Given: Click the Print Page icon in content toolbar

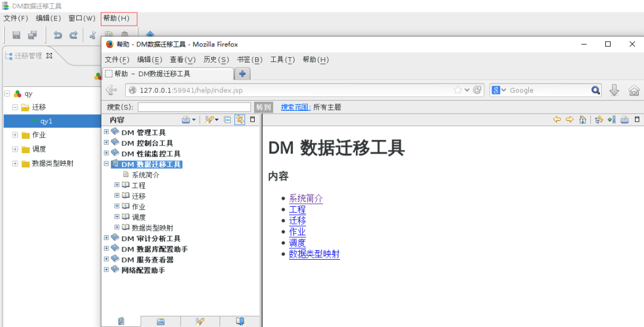Looking at the screenshot, I should pos(624,119).
